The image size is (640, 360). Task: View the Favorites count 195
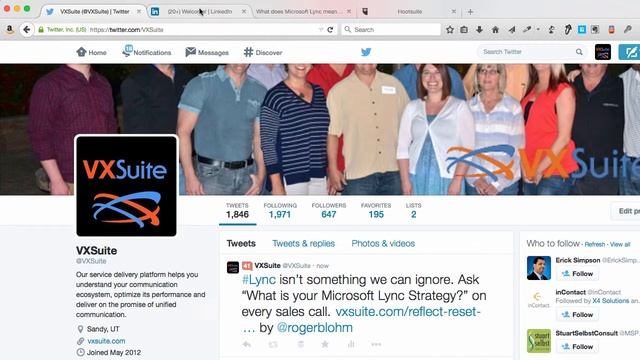(376, 211)
